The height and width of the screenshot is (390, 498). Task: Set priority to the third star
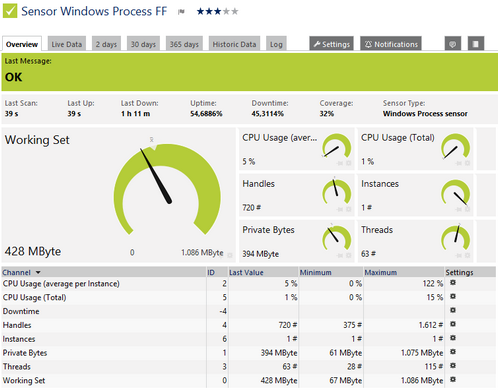coord(218,12)
